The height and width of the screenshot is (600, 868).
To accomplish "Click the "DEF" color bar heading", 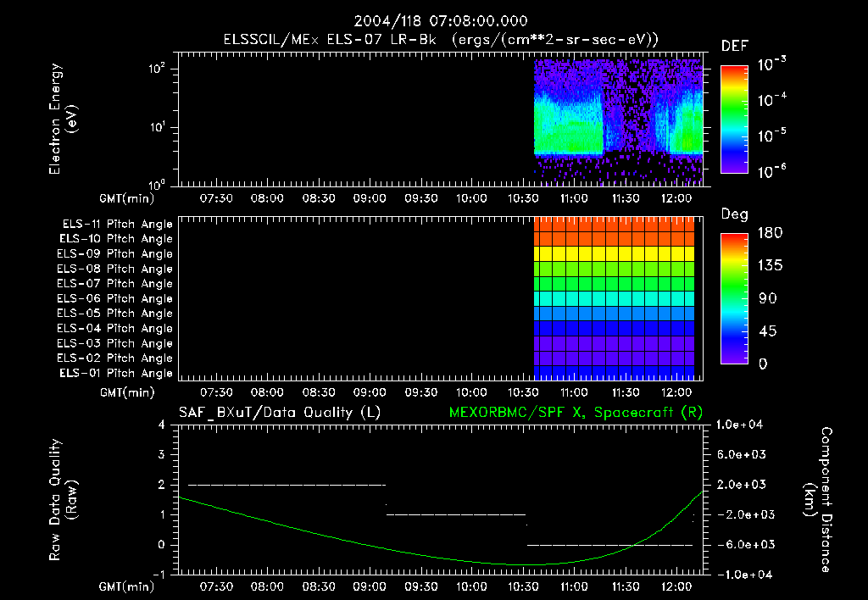I will 735,46.
